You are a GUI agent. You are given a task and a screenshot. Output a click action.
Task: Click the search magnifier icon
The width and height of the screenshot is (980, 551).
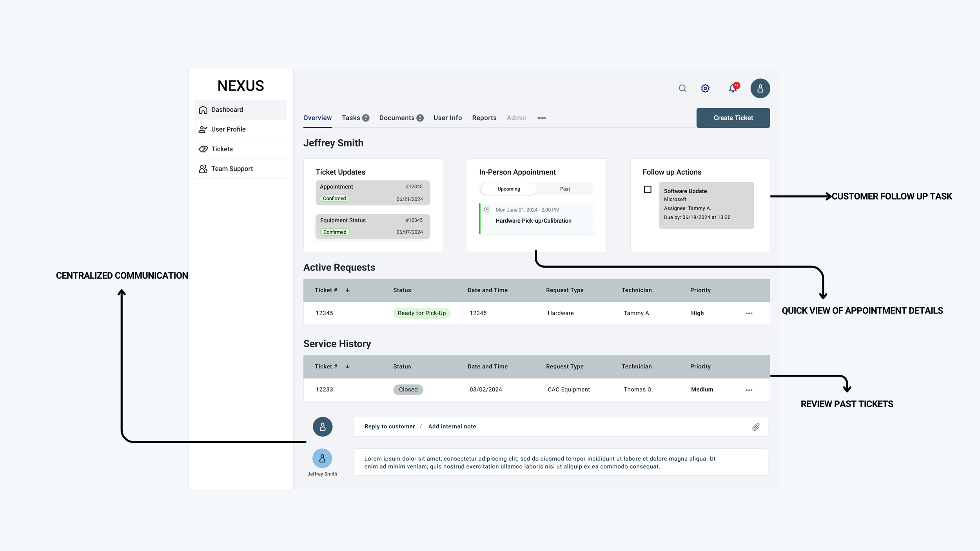point(682,88)
